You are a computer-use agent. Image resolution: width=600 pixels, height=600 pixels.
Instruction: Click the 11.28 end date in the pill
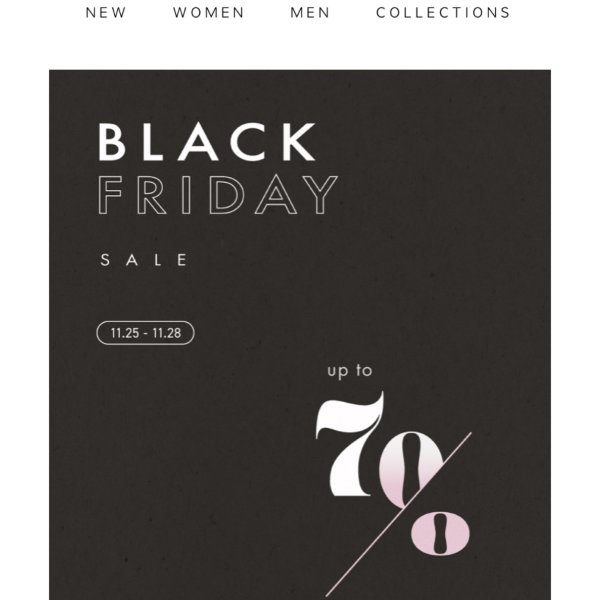pyautogui.click(x=167, y=333)
